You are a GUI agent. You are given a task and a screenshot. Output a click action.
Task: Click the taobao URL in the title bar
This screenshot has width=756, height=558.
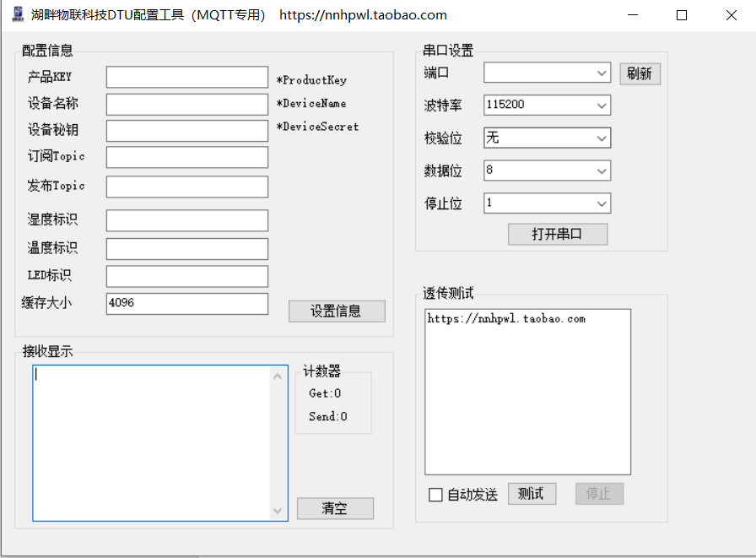363,14
